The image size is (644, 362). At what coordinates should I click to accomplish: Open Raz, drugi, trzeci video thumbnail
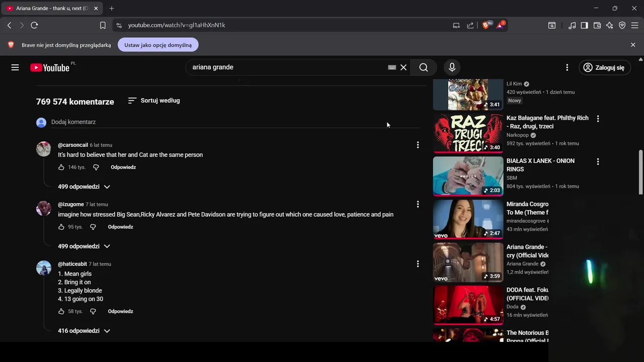pos(468,133)
